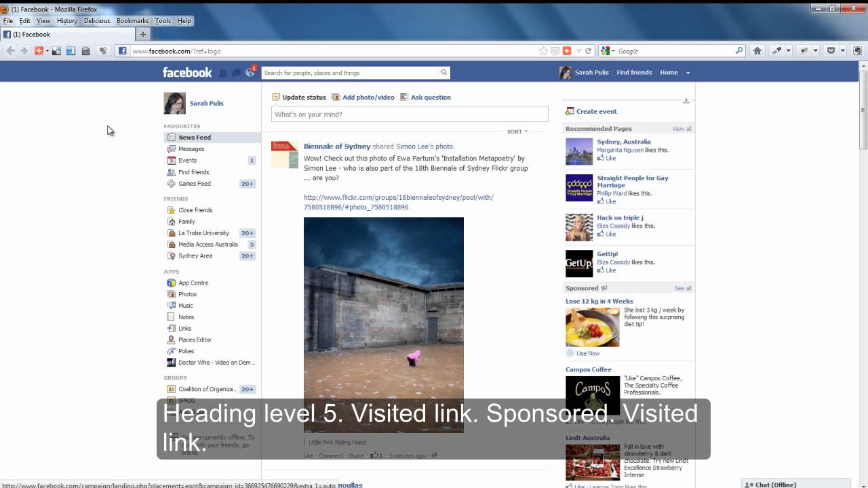
Task: Open the notifications globe icon
Action: pos(250,73)
